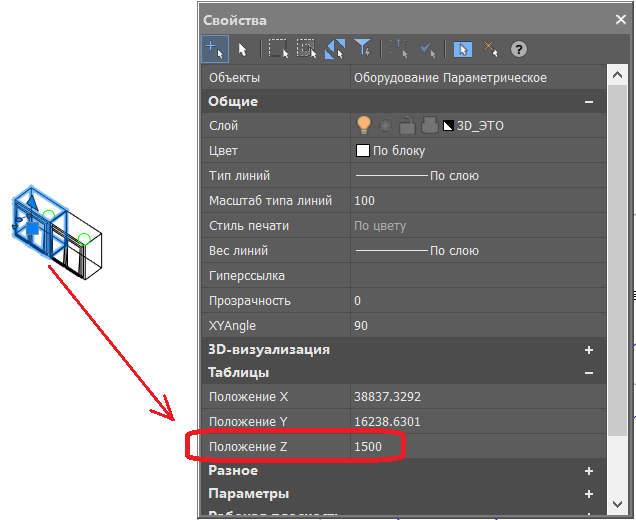Expand the 3D-визуализация section
Screen dimensions: 636x520
pos(589,350)
